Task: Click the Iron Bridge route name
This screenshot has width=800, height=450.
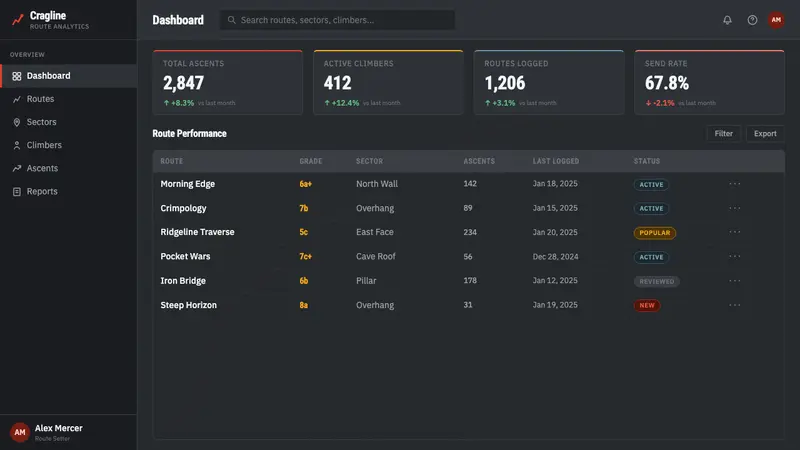Action: pyautogui.click(x=183, y=281)
